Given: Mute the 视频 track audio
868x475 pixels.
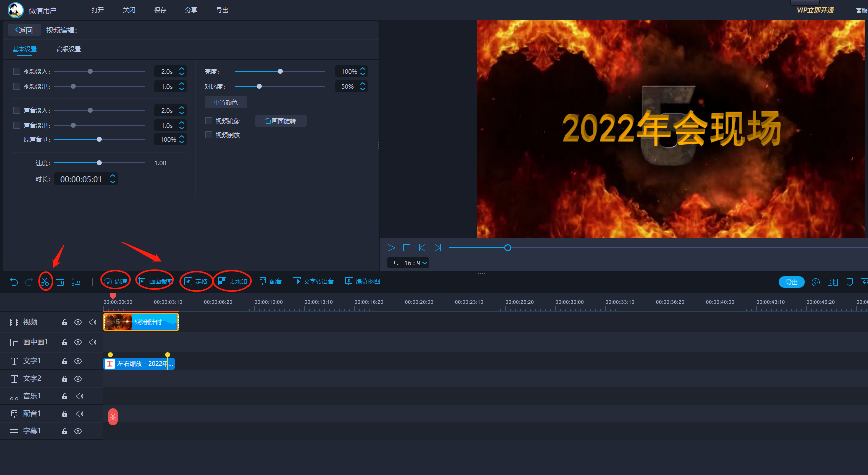Looking at the screenshot, I should [x=93, y=322].
